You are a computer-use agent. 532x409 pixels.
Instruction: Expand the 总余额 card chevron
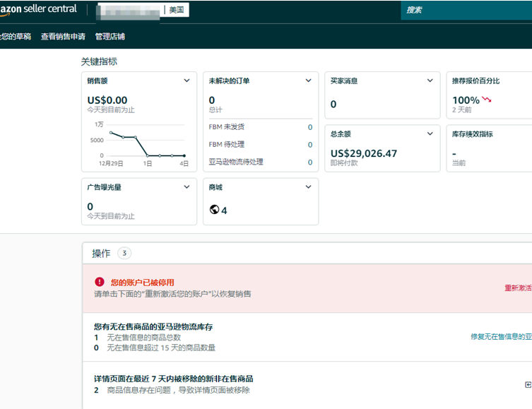point(430,134)
